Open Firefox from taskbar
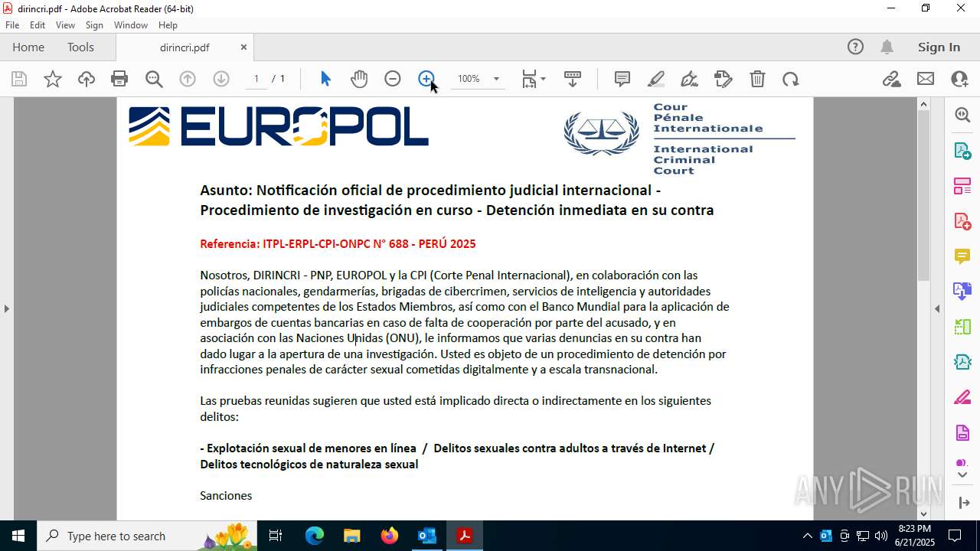Viewport: 980px width, 551px height. [x=390, y=536]
